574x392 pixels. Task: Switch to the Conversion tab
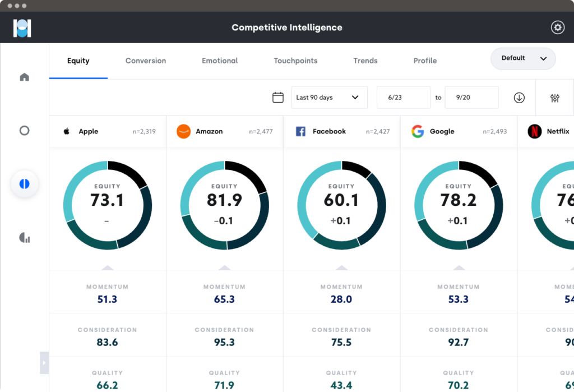click(x=146, y=61)
